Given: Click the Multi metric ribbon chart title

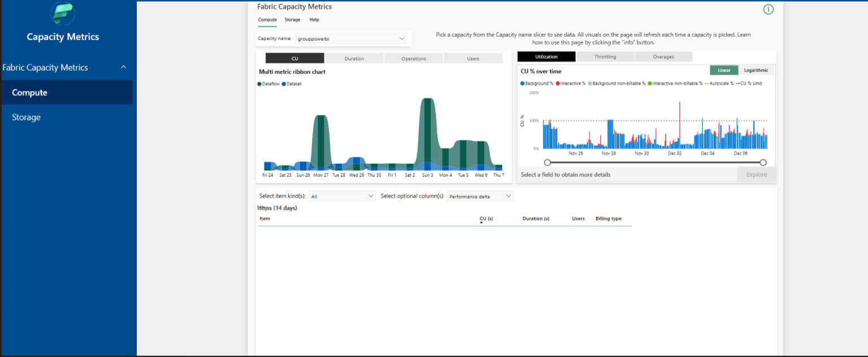Looking at the screenshot, I should click(x=292, y=72).
